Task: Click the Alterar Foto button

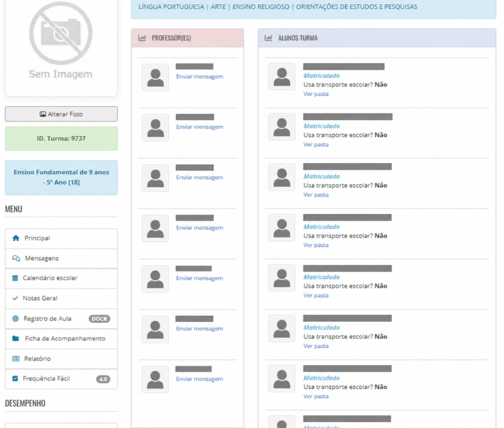Action: [x=61, y=114]
